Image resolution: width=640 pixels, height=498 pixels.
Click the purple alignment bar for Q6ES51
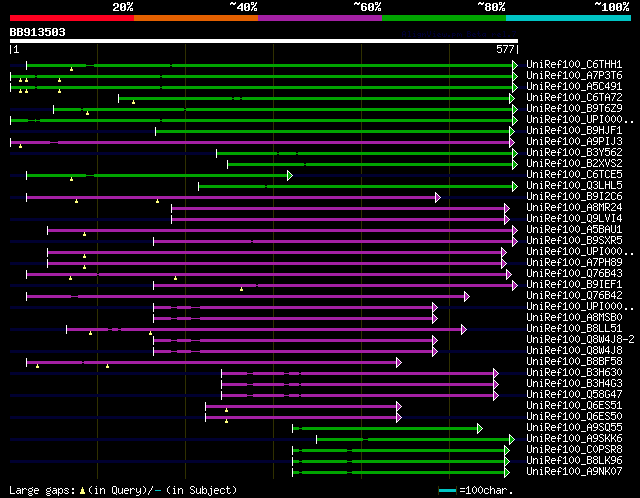(x=303, y=407)
